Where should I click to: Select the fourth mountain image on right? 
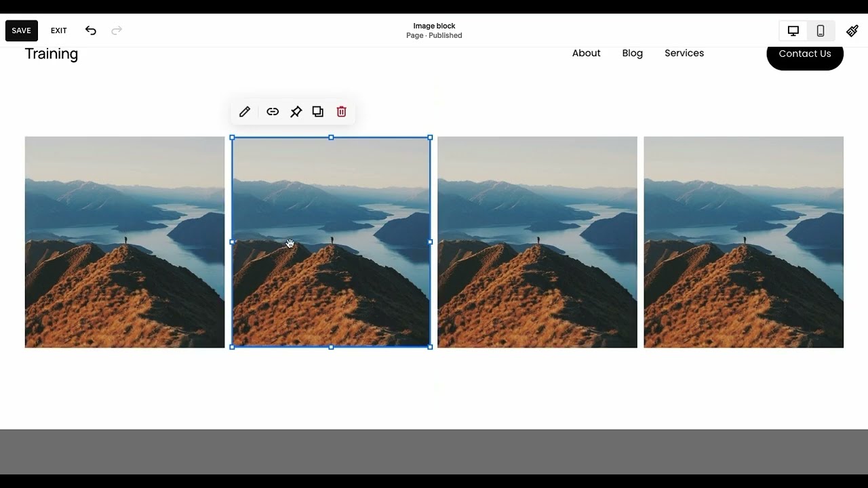coord(743,242)
